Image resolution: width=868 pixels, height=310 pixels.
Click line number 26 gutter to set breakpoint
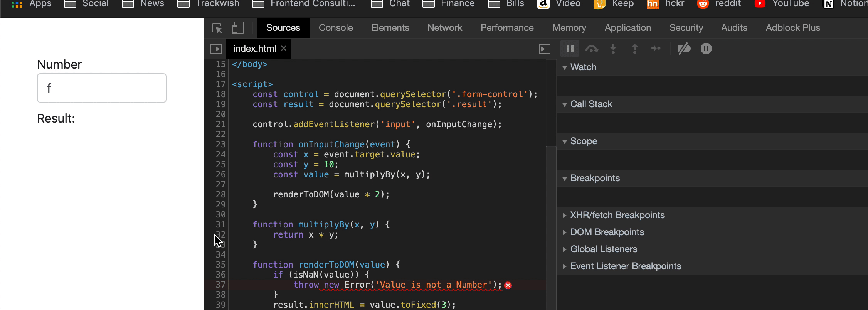pos(220,175)
